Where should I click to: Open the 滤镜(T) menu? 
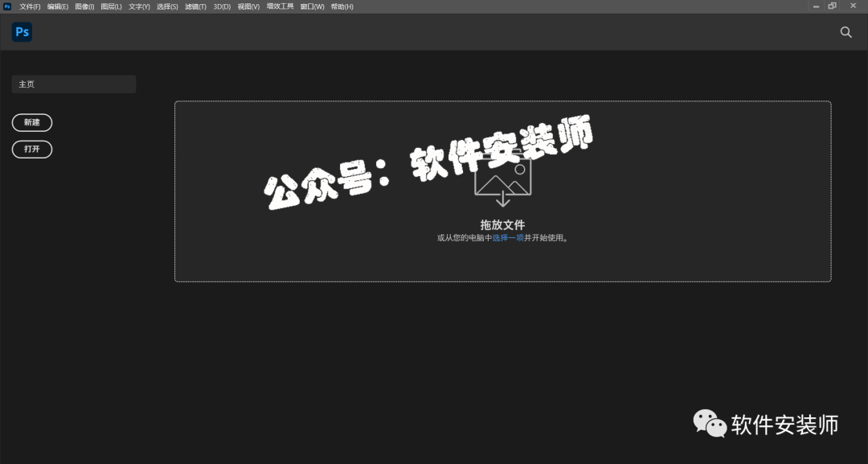(x=195, y=6)
